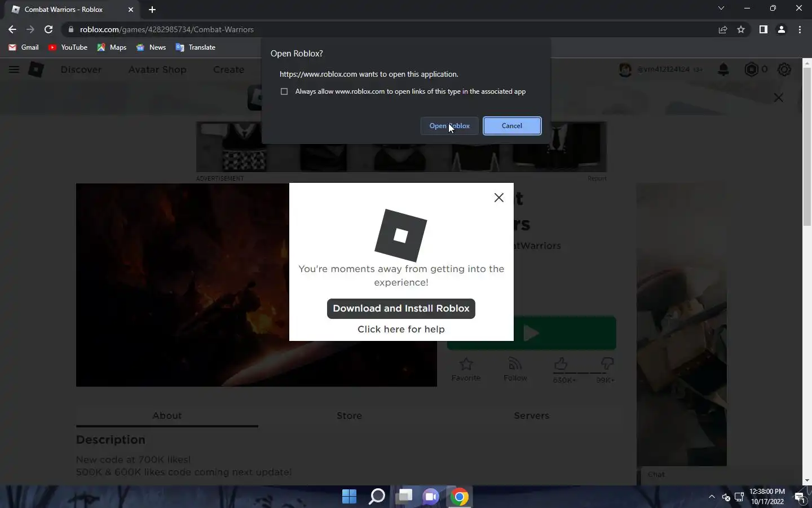The width and height of the screenshot is (812, 508).
Task: Open Robux balance icon
Action: click(x=751, y=69)
